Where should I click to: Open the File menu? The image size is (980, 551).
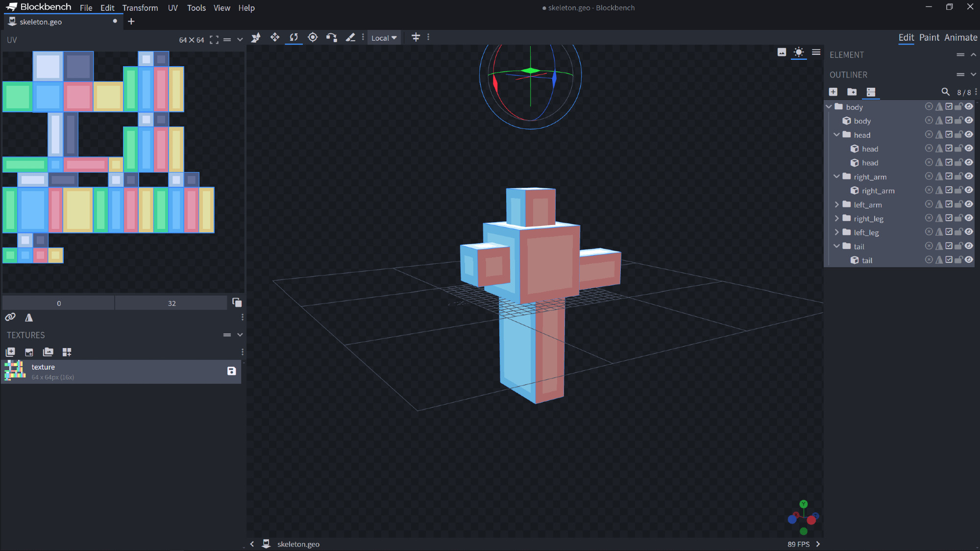coord(86,8)
